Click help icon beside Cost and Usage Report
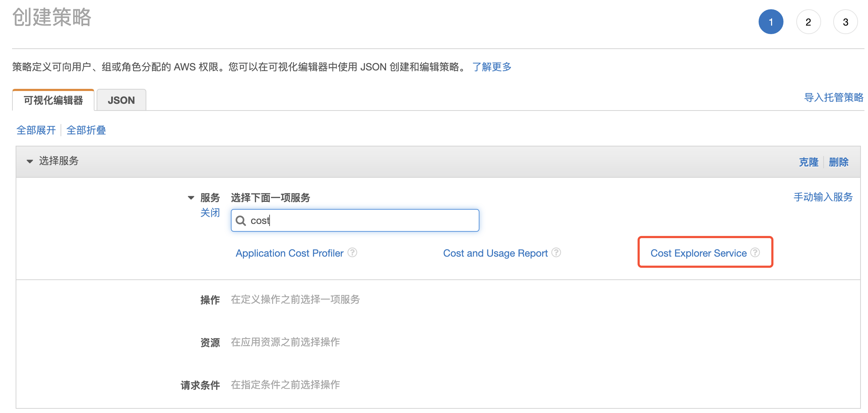Image resolution: width=868 pixels, height=413 pixels. [x=556, y=252]
